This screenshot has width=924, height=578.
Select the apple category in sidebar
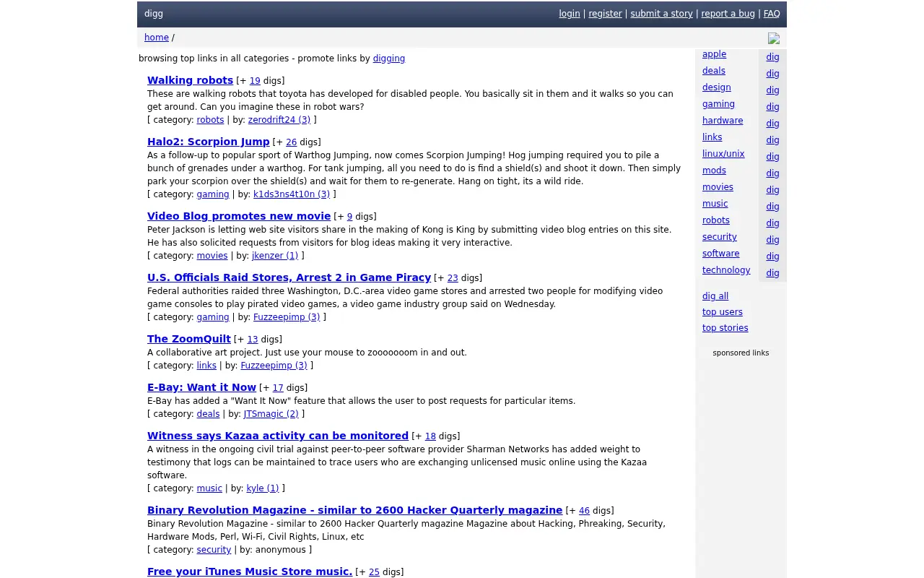[715, 54]
